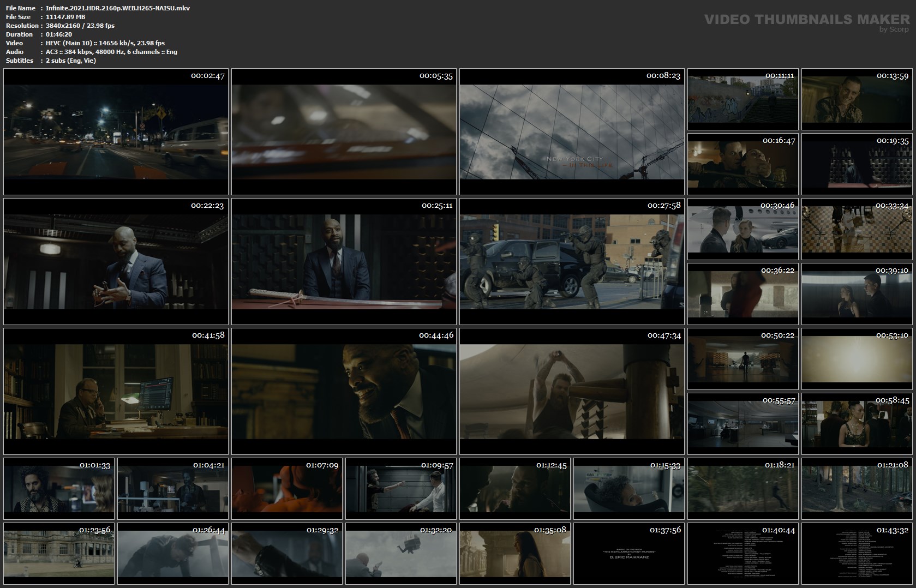This screenshot has height=588, width=916.
Task: Select the file size value 11147.89 MB
Action: [x=65, y=17]
